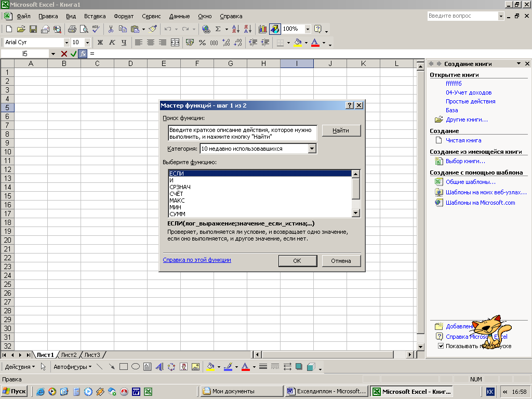This screenshot has height=399, width=532.
Task: Click the Currency format icon
Action: coord(190,43)
